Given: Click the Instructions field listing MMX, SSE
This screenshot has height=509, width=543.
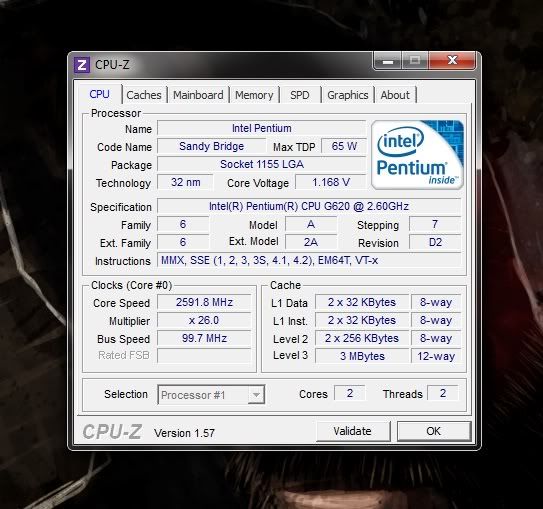Looking at the screenshot, I should (309, 260).
